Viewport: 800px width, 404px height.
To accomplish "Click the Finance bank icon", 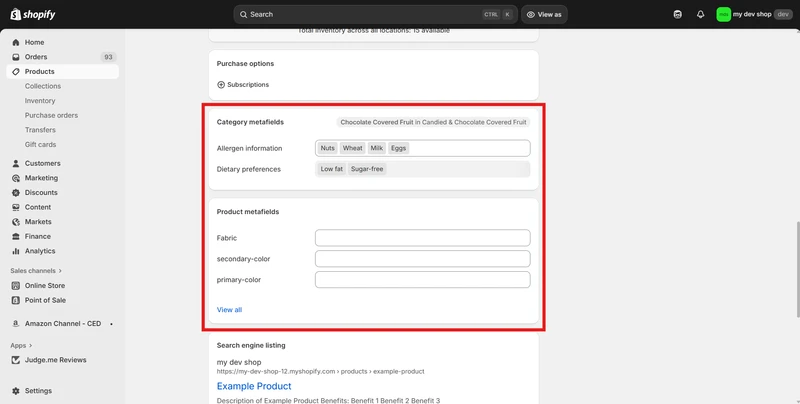I will pos(16,237).
